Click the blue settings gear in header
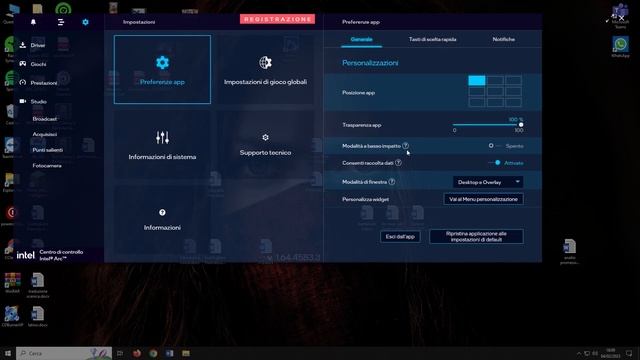Image resolution: width=640 pixels, height=360 pixels. (85, 22)
